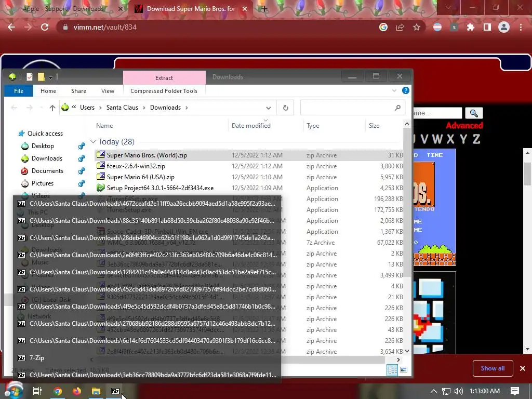Open the Advanced search link

pyautogui.click(x=464, y=126)
